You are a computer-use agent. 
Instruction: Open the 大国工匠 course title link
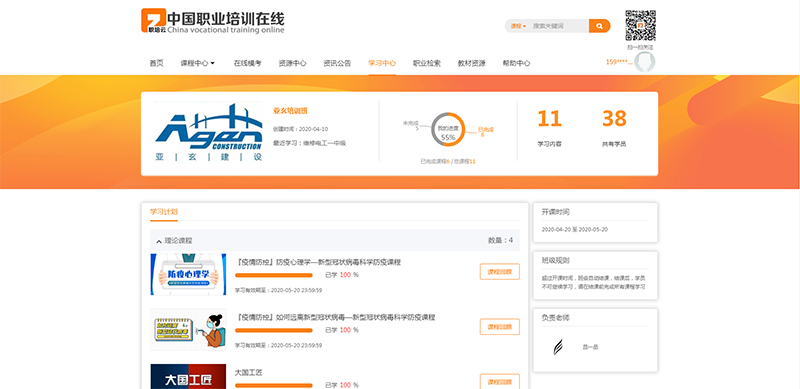coord(248,373)
